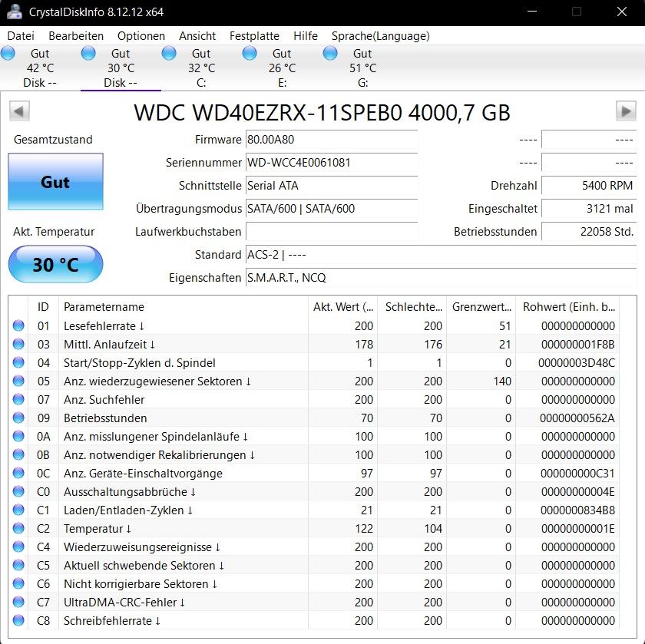Select the 30 °C Disk -- tab
645x644 pixels.
pyautogui.click(x=121, y=68)
